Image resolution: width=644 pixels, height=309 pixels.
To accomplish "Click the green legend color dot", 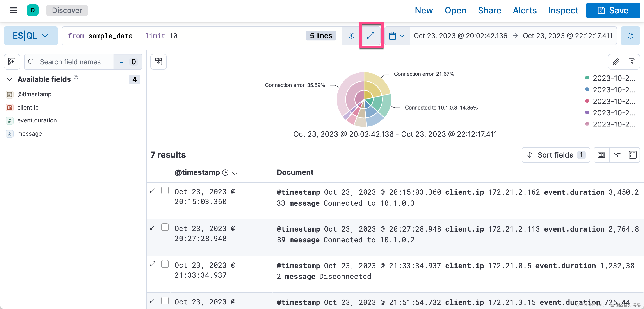I will [x=587, y=78].
